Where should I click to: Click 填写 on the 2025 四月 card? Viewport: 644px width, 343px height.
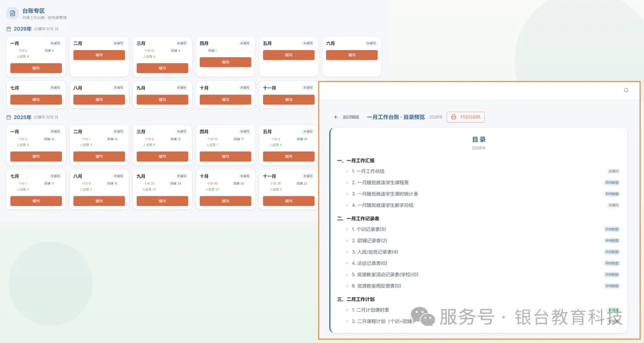225,157
